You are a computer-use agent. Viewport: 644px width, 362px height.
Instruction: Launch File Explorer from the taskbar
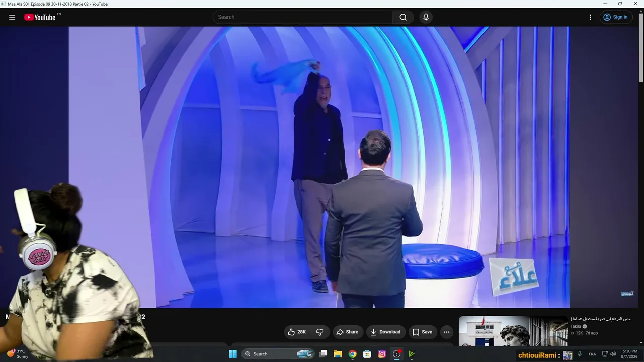tap(338, 354)
